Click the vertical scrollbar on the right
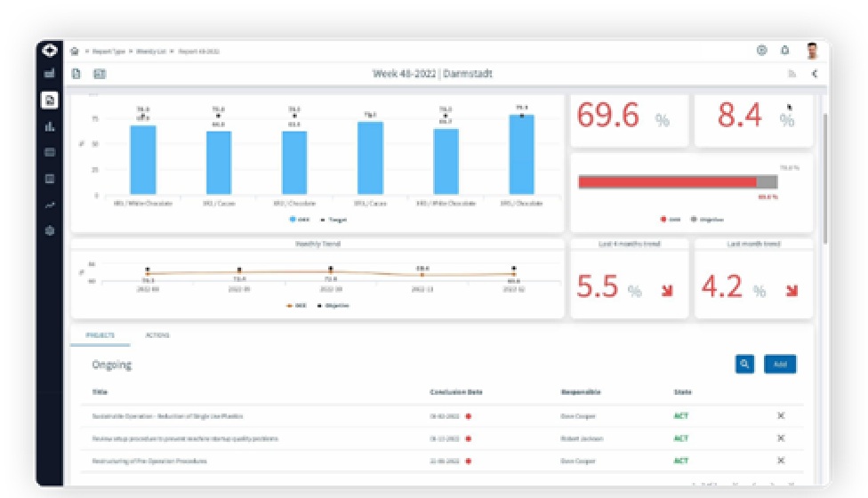 click(x=825, y=178)
